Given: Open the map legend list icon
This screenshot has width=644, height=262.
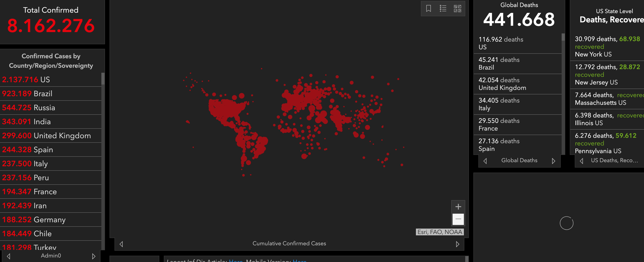Looking at the screenshot, I should (443, 9).
